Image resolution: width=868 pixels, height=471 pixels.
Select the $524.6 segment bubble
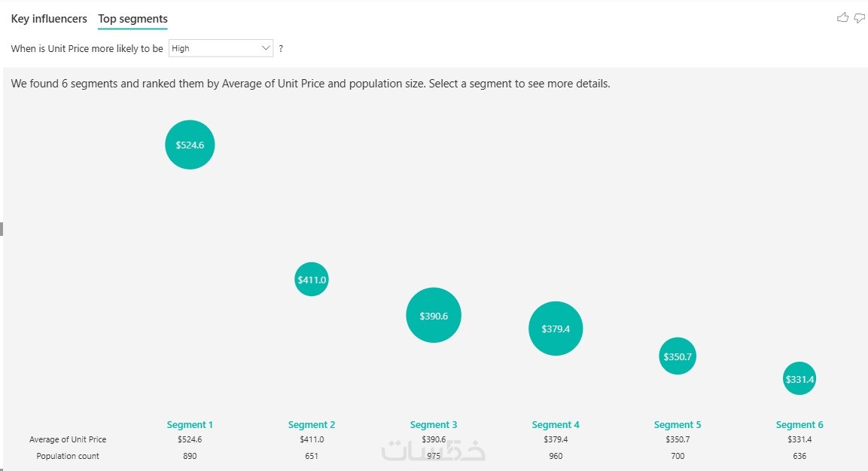pyautogui.click(x=190, y=145)
